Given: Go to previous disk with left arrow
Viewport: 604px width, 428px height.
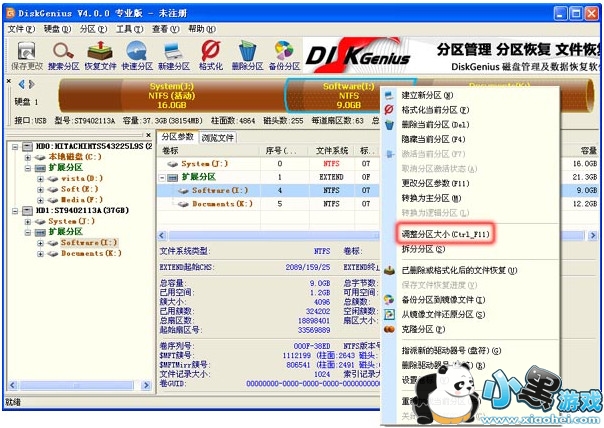Looking at the screenshot, I should (22, 84).
